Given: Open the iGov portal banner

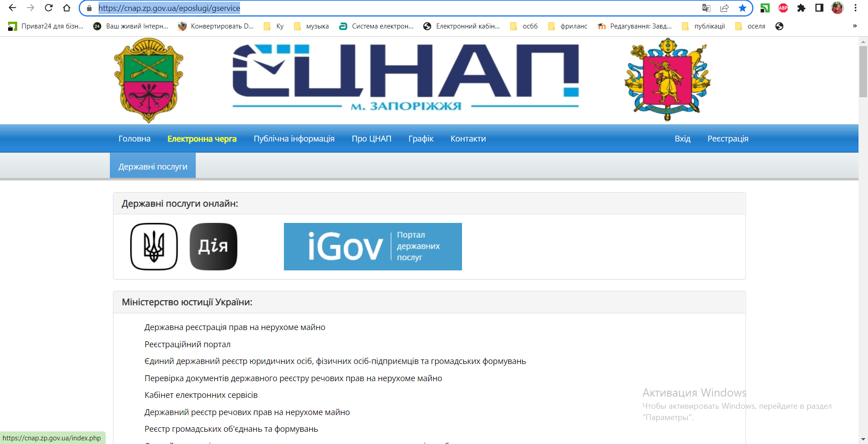Looking at the screenshot, I should 373,246.
